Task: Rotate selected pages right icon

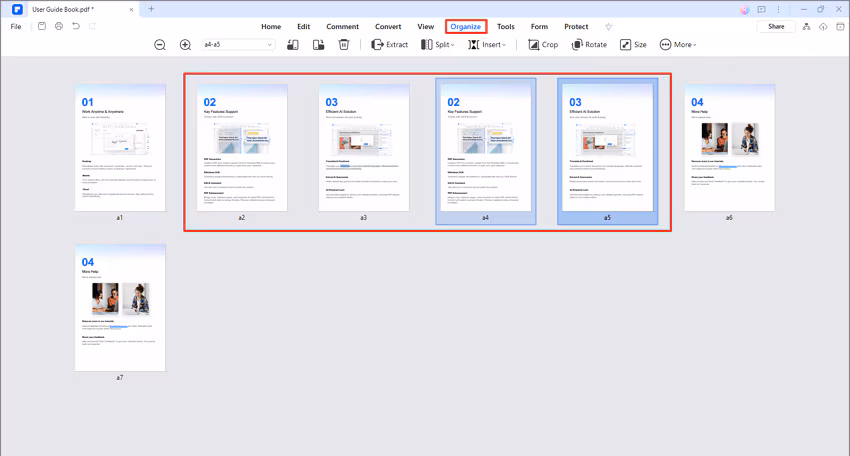Action: click(318, 45)
